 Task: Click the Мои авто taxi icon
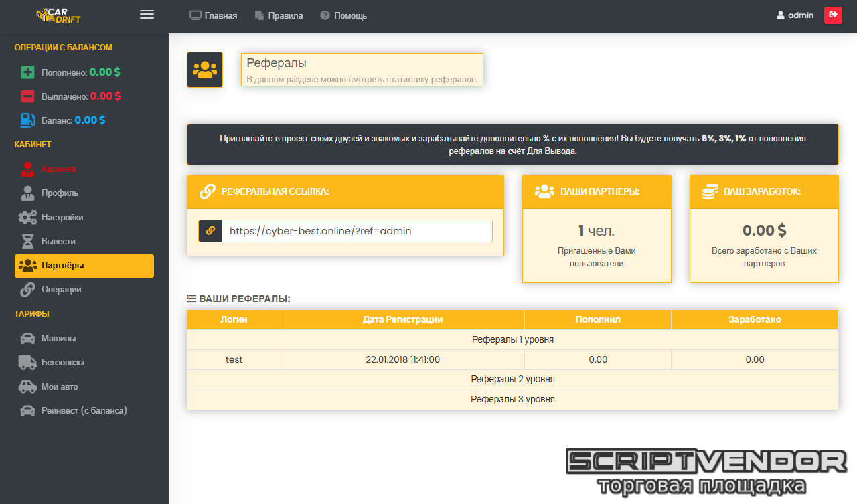(27, 386)
